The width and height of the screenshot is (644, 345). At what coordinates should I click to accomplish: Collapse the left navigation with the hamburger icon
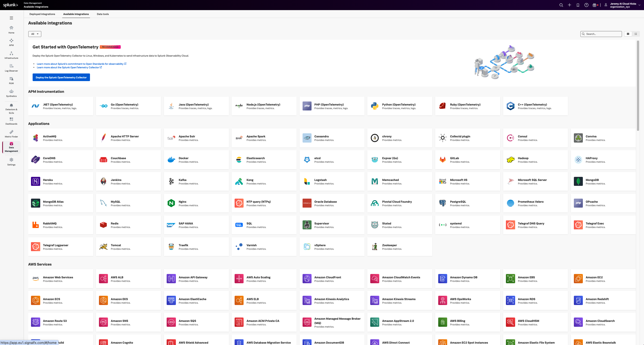tap(11, 18)
